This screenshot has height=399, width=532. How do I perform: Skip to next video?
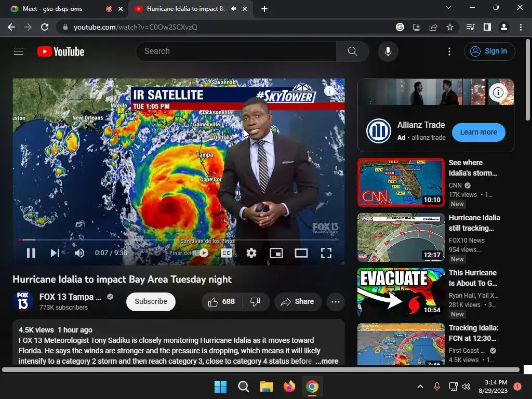(55, 253)
